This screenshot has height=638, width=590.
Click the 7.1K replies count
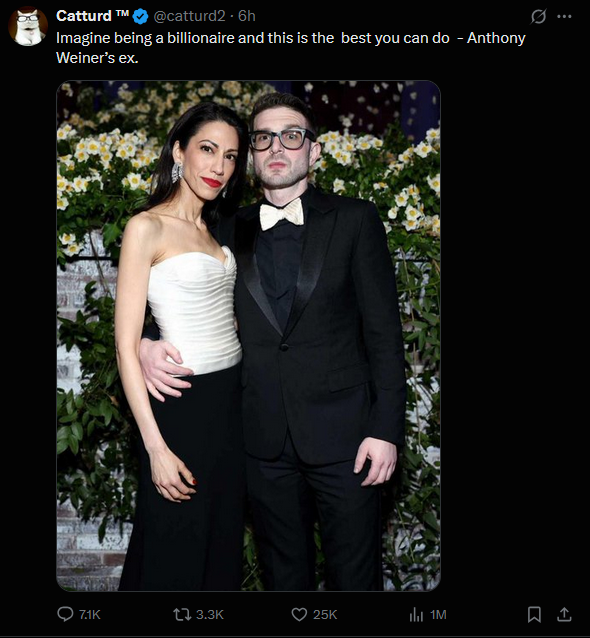click(x=90, y=614)
